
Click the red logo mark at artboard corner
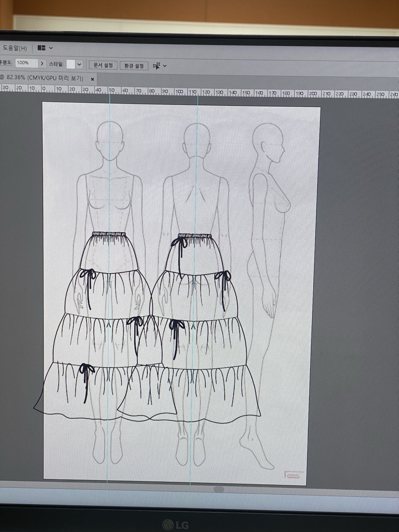pyautogui.click(x=294, y=475)
